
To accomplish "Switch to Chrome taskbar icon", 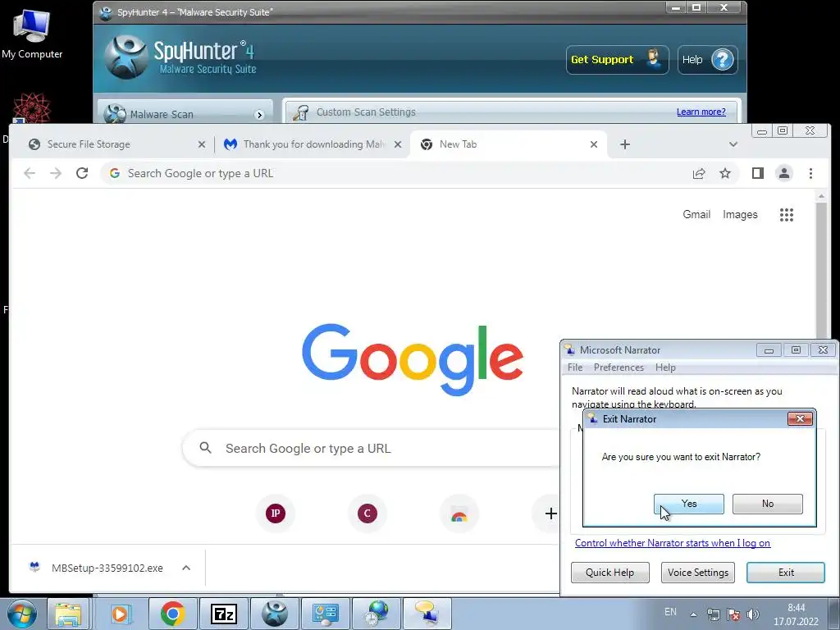I will (x=172, y=614).
